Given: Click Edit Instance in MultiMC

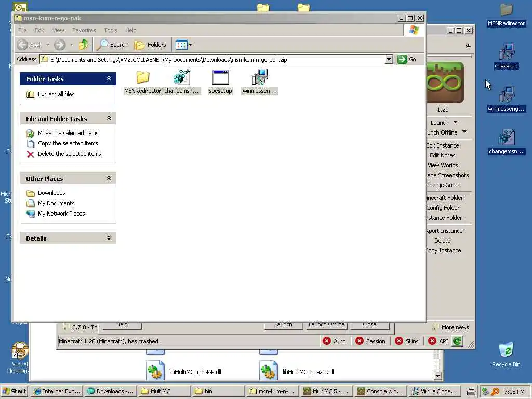Looking at the screenshot, I should point(443,145).
